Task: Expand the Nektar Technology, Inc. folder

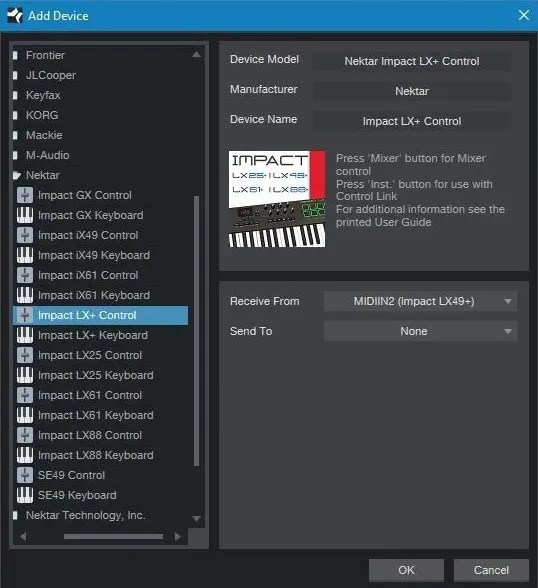Action: (x=15, y=515)
